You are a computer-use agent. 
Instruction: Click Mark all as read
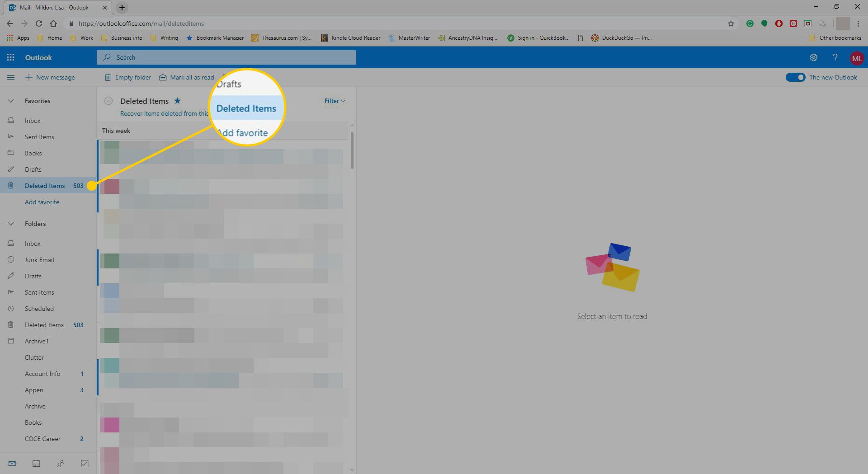point(187,77)
